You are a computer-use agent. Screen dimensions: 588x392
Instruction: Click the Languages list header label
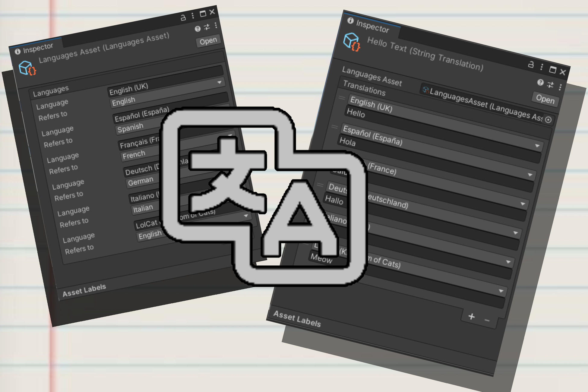(x=51, y=91)
